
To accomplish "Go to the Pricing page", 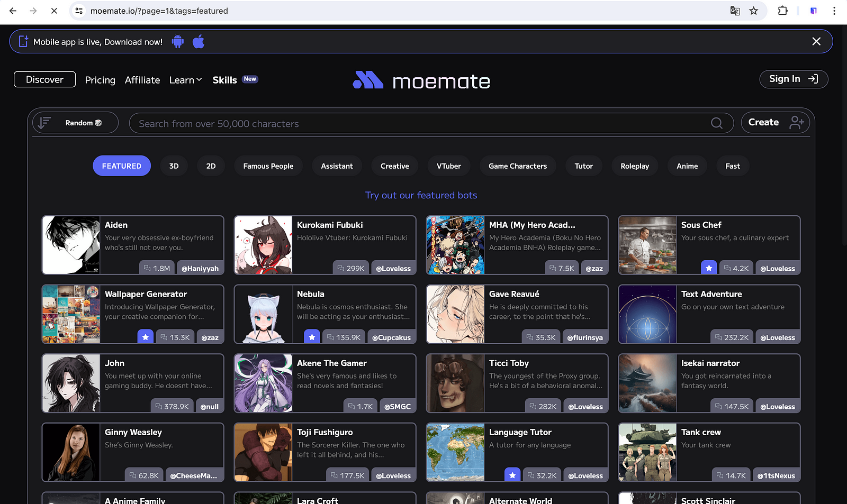I will 100,80.
